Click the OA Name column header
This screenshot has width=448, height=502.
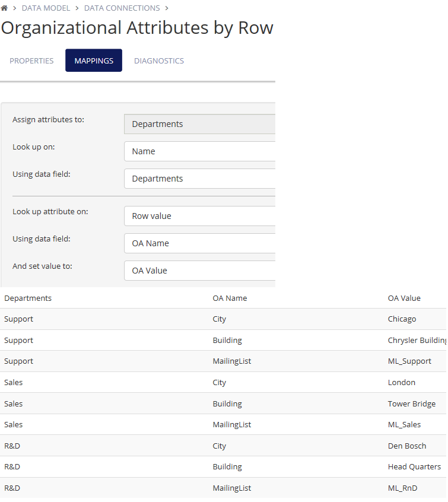230,298
